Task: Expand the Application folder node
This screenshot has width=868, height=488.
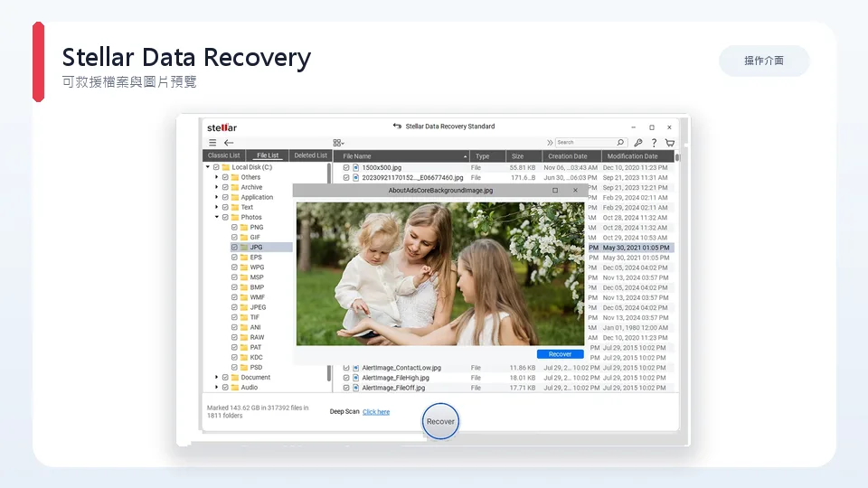Action: [x=217, y=197]
